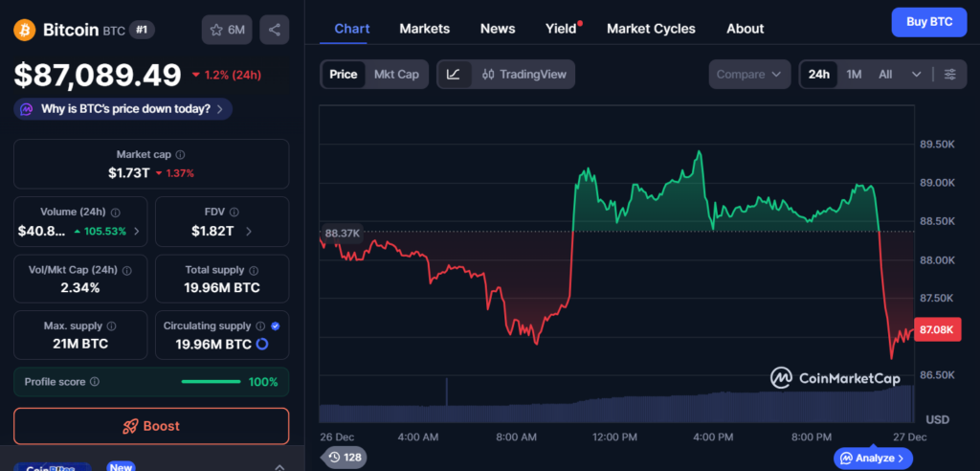Open the Markets tab
Screen dimensions: 980x471
click(x=424, y=29)
